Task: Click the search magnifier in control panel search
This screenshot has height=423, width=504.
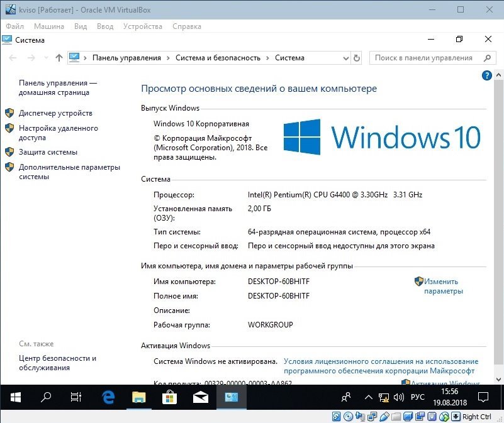Action: [487, 58]
